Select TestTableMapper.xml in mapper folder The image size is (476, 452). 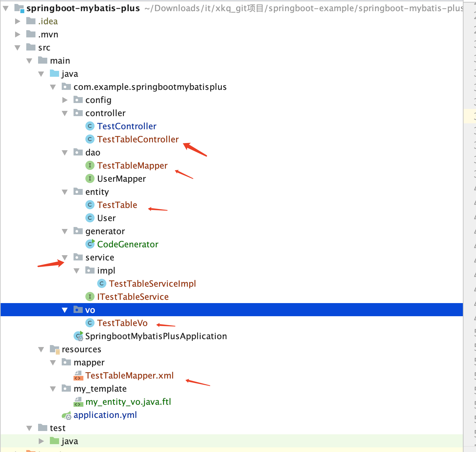(x=129, y=376)
